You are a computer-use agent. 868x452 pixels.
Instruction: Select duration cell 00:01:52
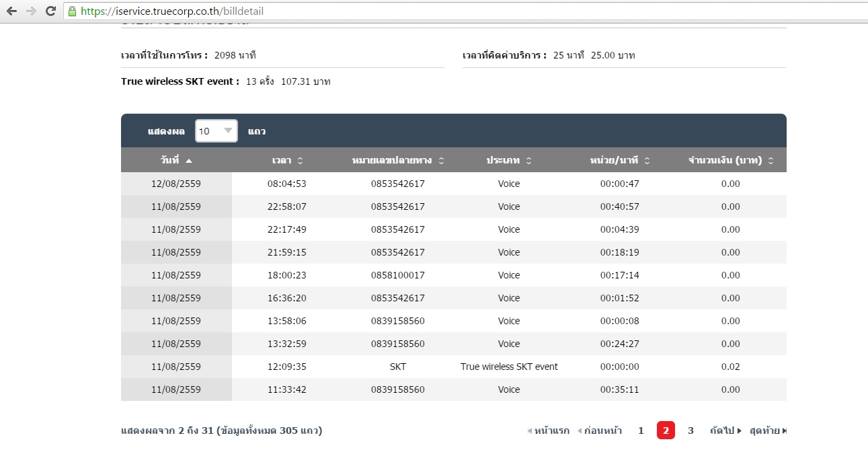point(620,298)
